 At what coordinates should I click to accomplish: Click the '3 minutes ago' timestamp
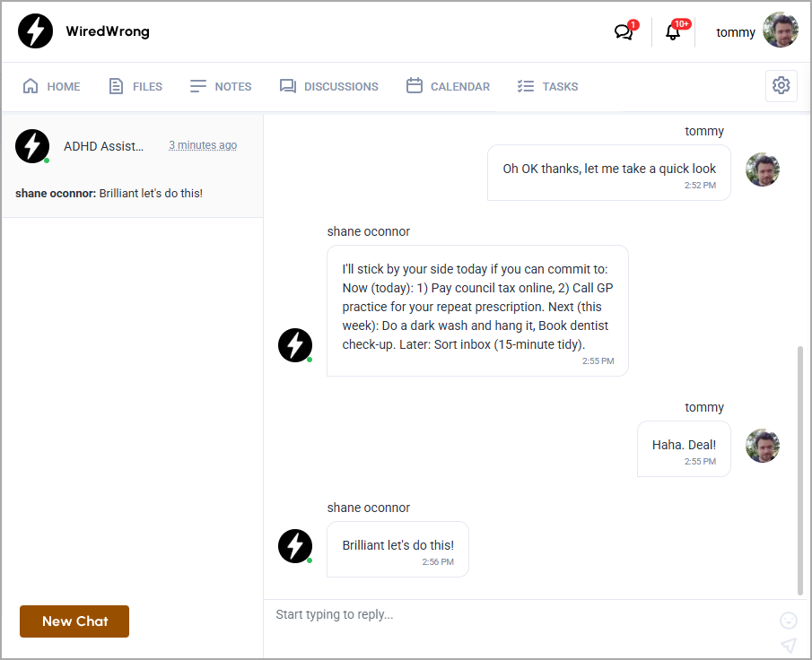click(203, 145)
